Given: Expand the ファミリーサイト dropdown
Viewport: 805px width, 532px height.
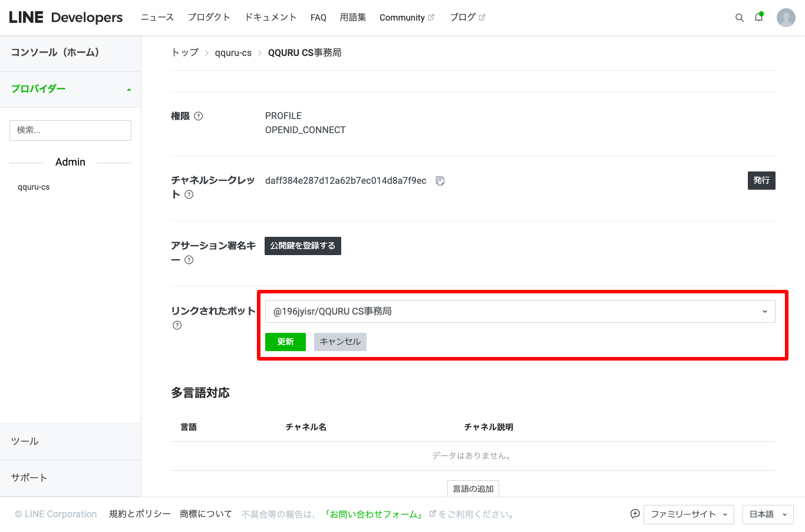Looking at the screenshot, I should pos(688,514).
